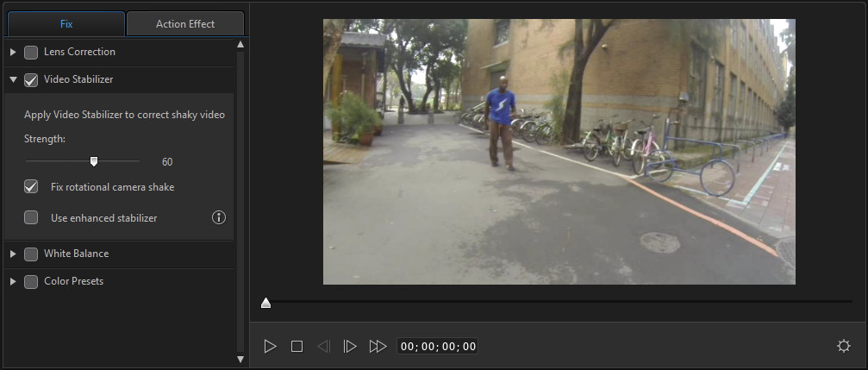Image resolution: width=868 pixels, height=370 pixels.
Task: Step back to previous frame
Action: pyautogui.click(x=323, y=346)
